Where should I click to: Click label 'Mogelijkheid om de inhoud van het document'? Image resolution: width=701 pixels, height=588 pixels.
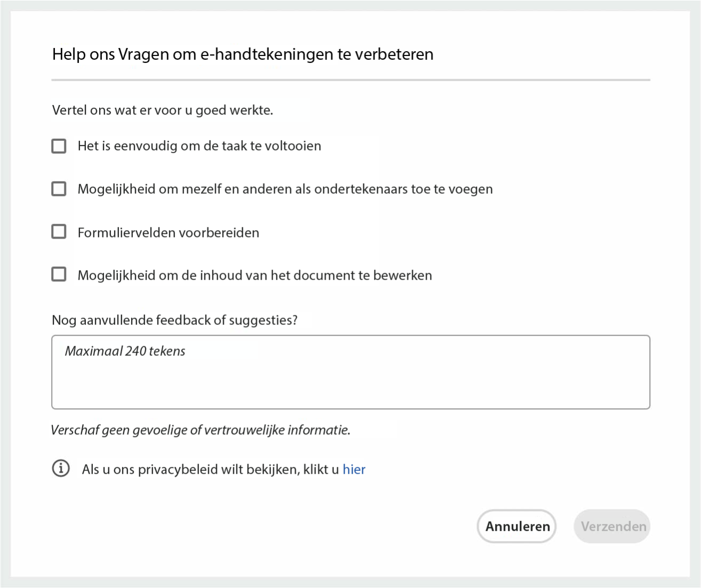254,275
